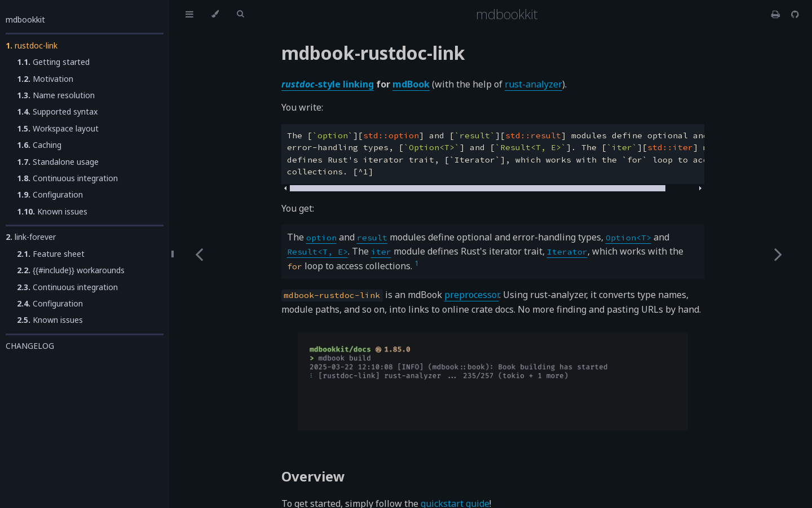Open 2.2. {{#include}} workarounds
812x508 pixels.
tap(70, 270)
